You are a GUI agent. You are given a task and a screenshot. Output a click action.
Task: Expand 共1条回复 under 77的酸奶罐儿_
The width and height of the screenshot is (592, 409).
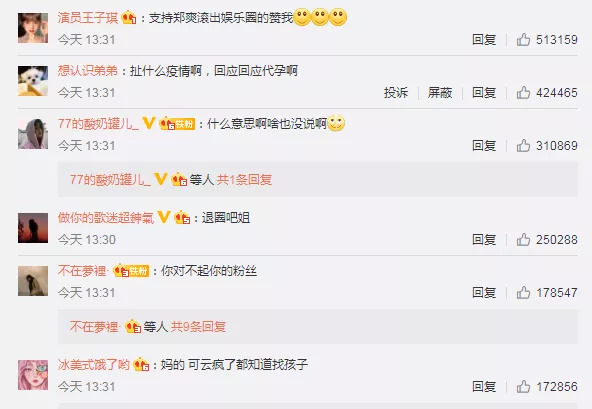(244, 180)
